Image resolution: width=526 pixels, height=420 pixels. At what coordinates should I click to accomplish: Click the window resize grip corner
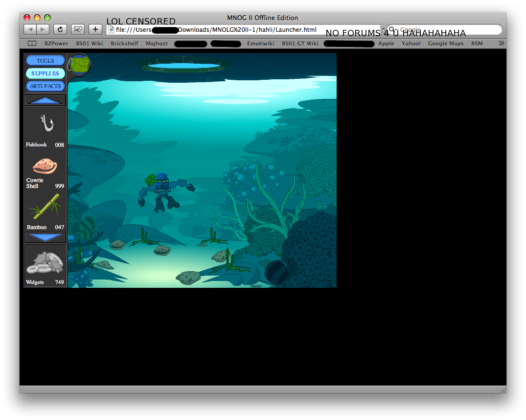click(x=503, y=390)
